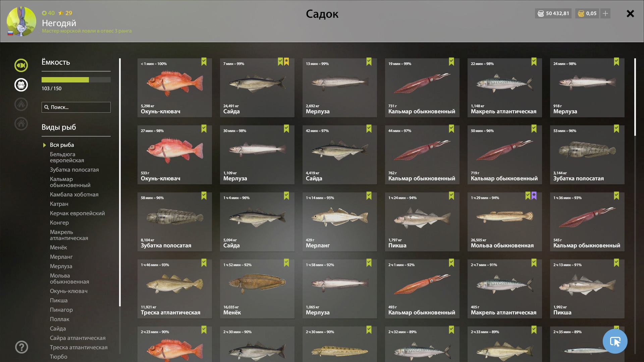644x362 pixels.
Task: Click the Поиск search field
Action: [76, 107]
